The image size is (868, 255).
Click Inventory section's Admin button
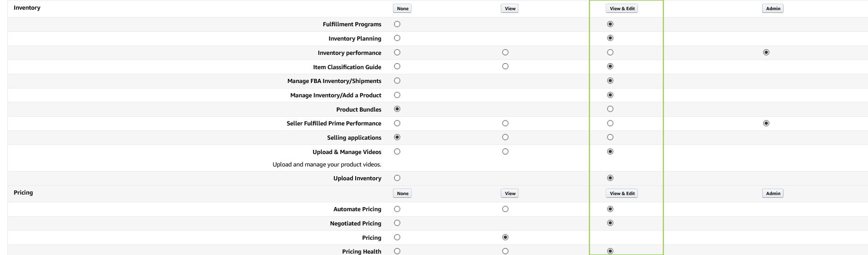pos(773,8)
